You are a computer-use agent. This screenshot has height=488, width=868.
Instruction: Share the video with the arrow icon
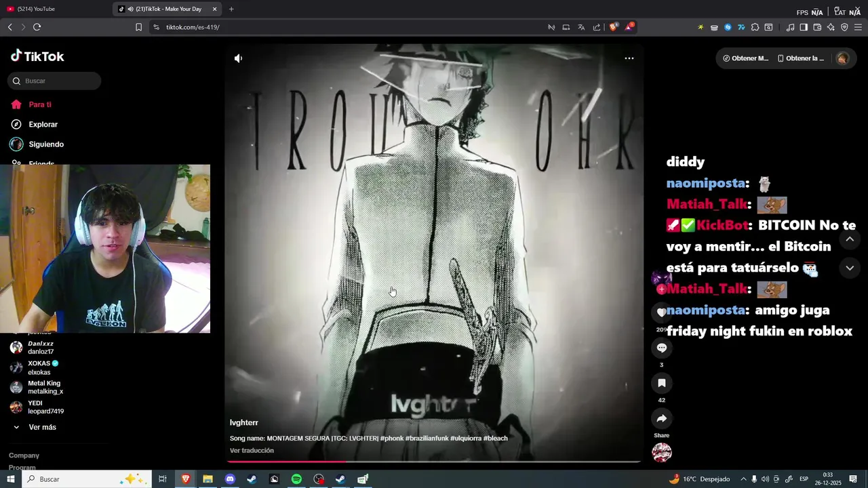point(662,418)
